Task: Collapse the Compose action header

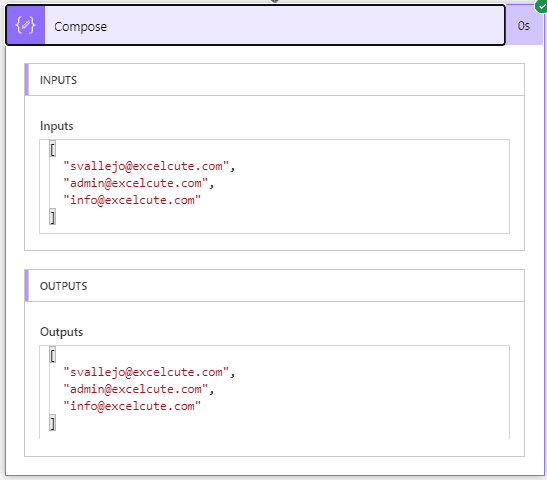Action: click(255, 25)
